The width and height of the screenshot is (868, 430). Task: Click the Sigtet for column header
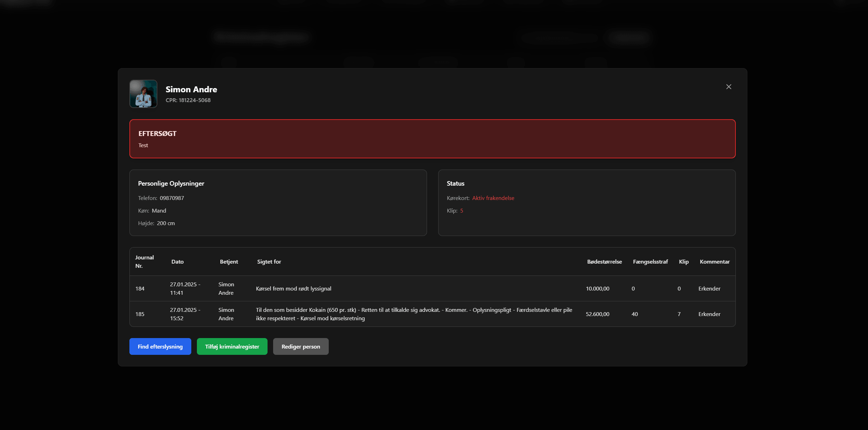pyautogui.click(x=269, y=261)
